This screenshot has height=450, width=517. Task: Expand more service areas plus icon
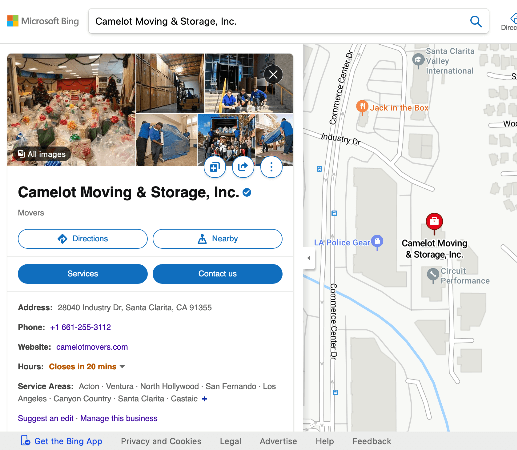point(204,399)
